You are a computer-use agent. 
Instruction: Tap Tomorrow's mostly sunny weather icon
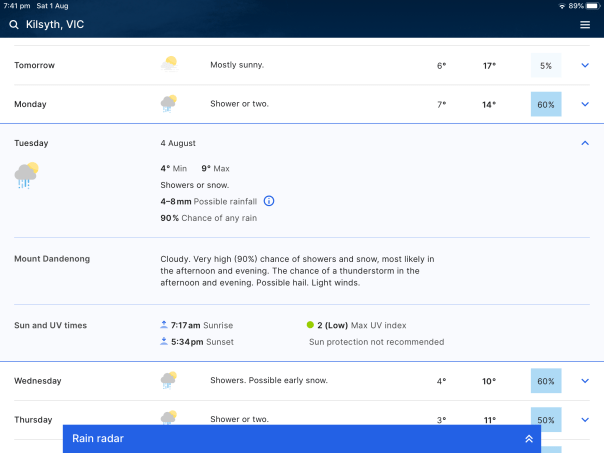(x=169, y=65)
